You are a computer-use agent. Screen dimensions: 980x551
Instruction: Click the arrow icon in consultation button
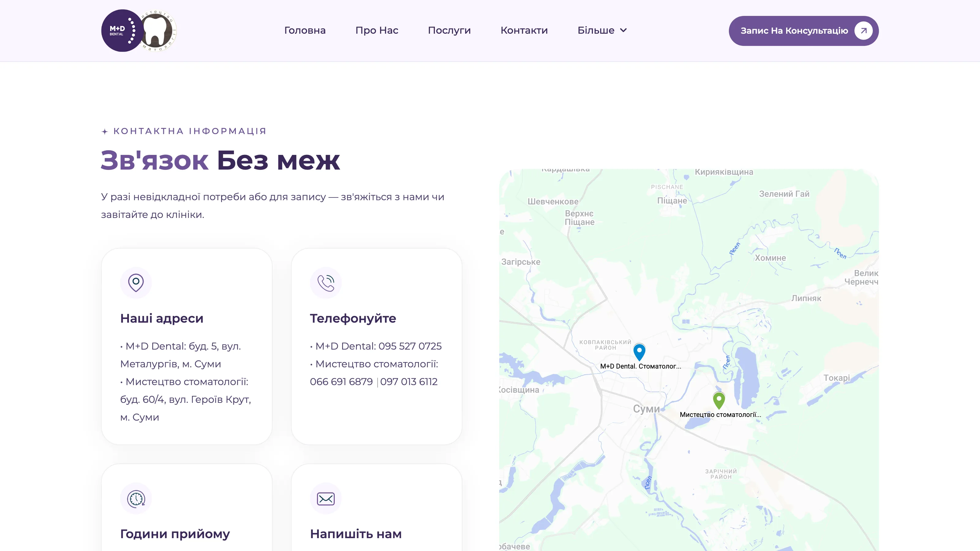pos(864,31)
